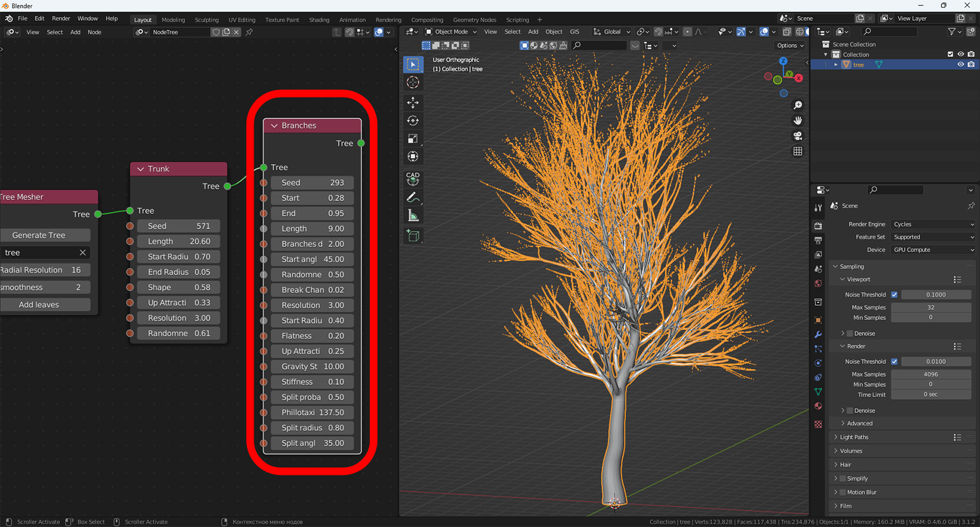The height and width of the screenshot is (527, 980).
Task: Collapse the Branches node
Action: (x=274, y=126)
